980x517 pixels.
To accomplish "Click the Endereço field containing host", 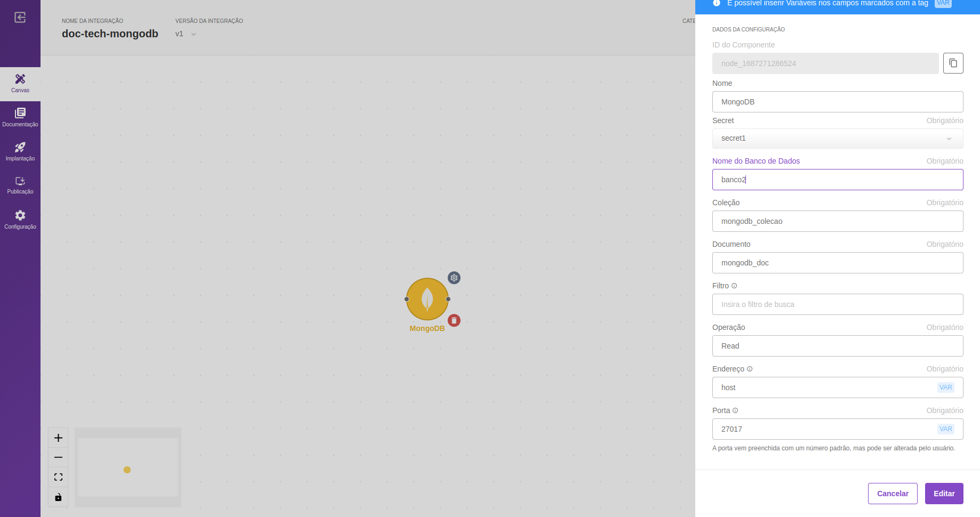I will click(x=838, y=387).
